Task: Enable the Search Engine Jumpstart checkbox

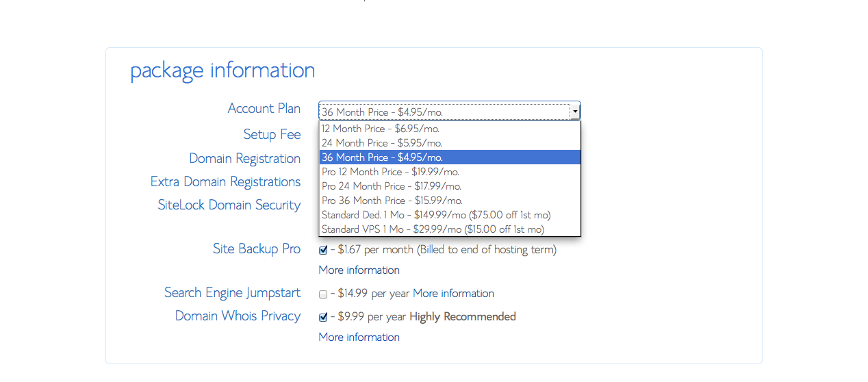Action: pos(323,294)
